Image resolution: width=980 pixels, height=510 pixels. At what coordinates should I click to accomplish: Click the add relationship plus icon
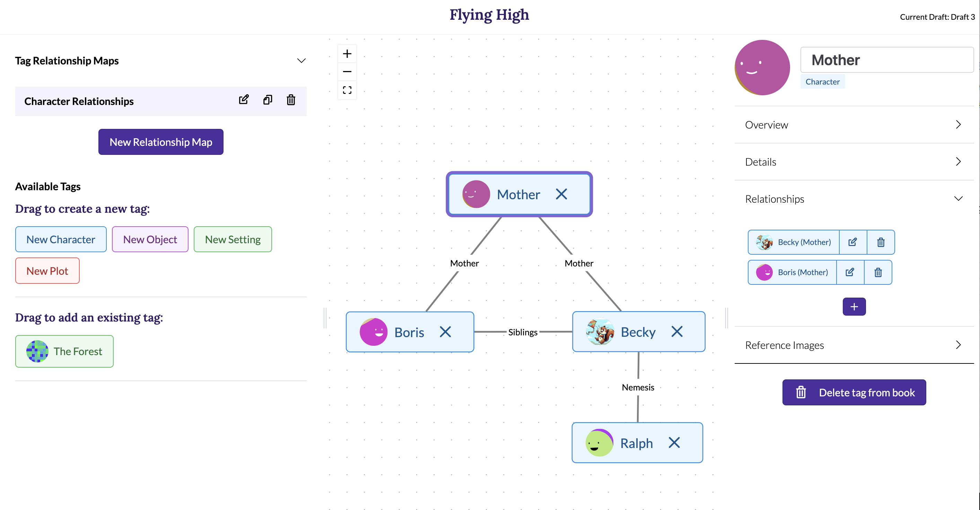854,307
